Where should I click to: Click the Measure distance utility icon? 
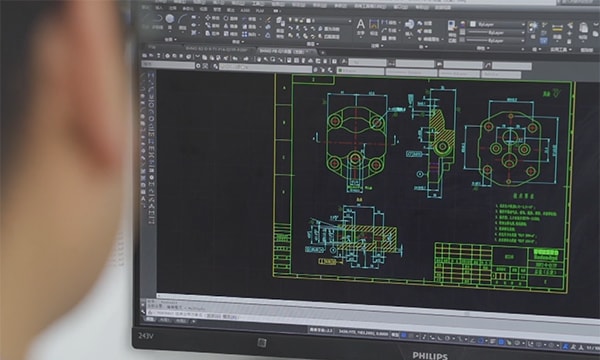(558, 28)
